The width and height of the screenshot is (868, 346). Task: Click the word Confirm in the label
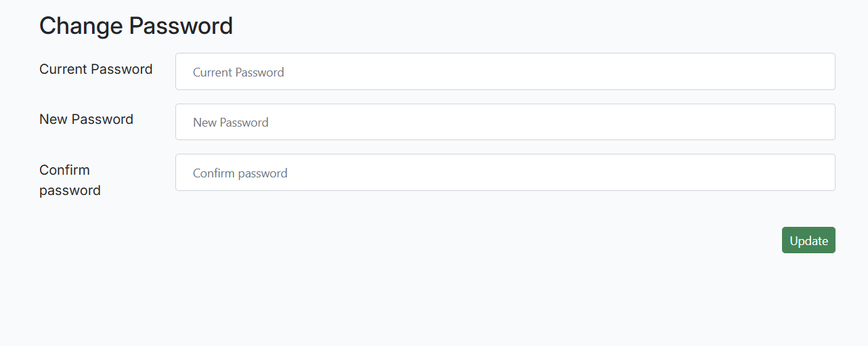click(x=64, y=170)
